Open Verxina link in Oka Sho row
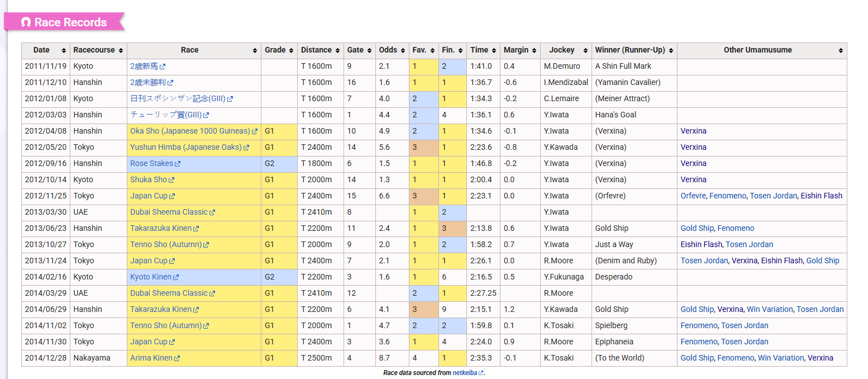The height and width of the screenshot is (379, 868). [693, 131]
